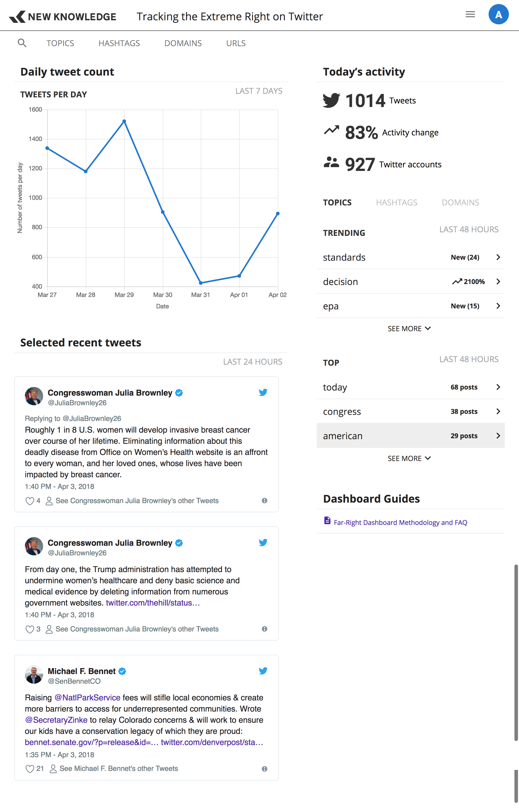Image resolution: width=519 pixels, height=812 pixels.
Task: Switch to Domains tab in Today's activity
Action: (x=460, y=202)
